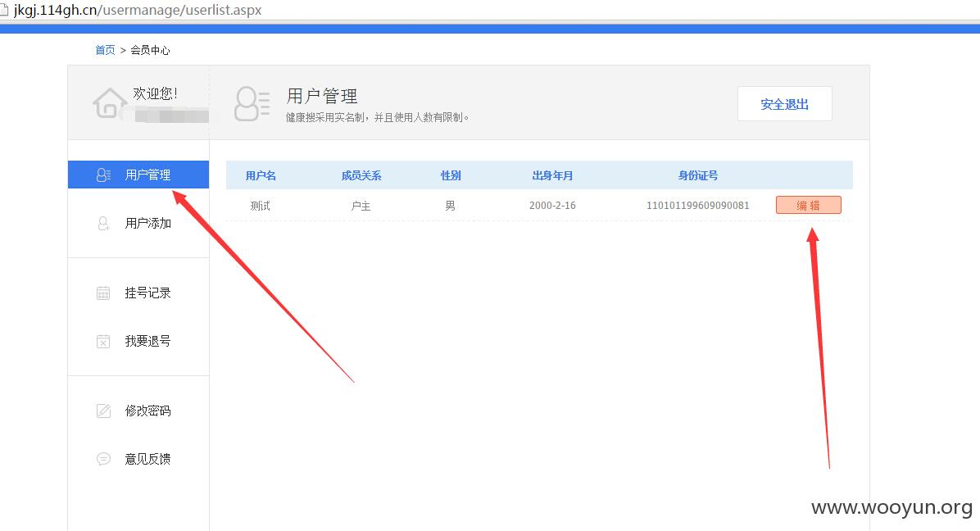980x531 pixels.
Task: Click the 意见反馈 chat bubble icon
Action: point(103,459)
